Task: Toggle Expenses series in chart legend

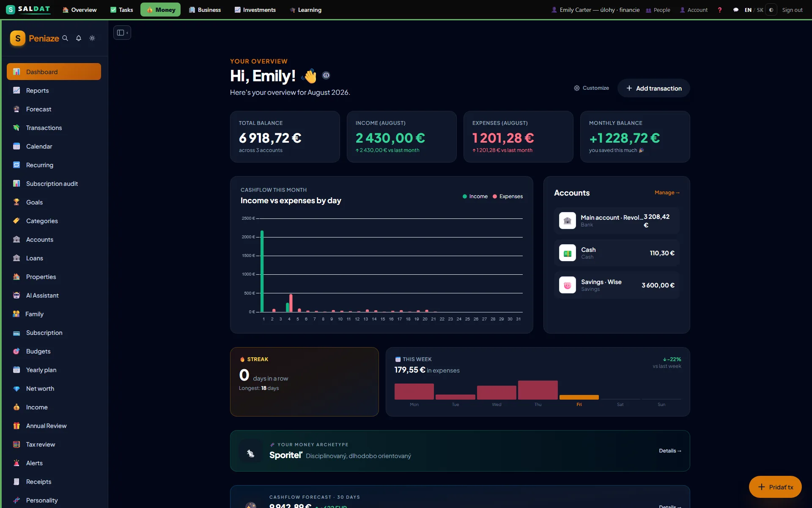Action: [x=507, y=196]
